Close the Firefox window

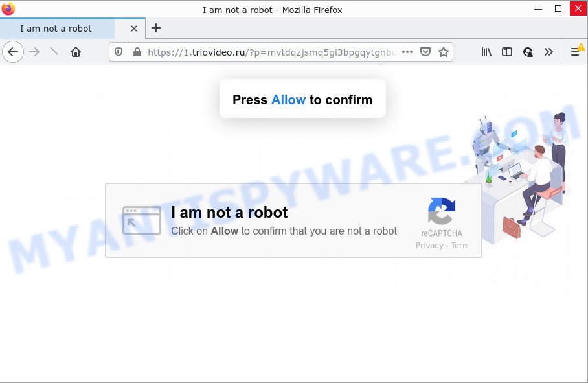(x=578, y=8)
